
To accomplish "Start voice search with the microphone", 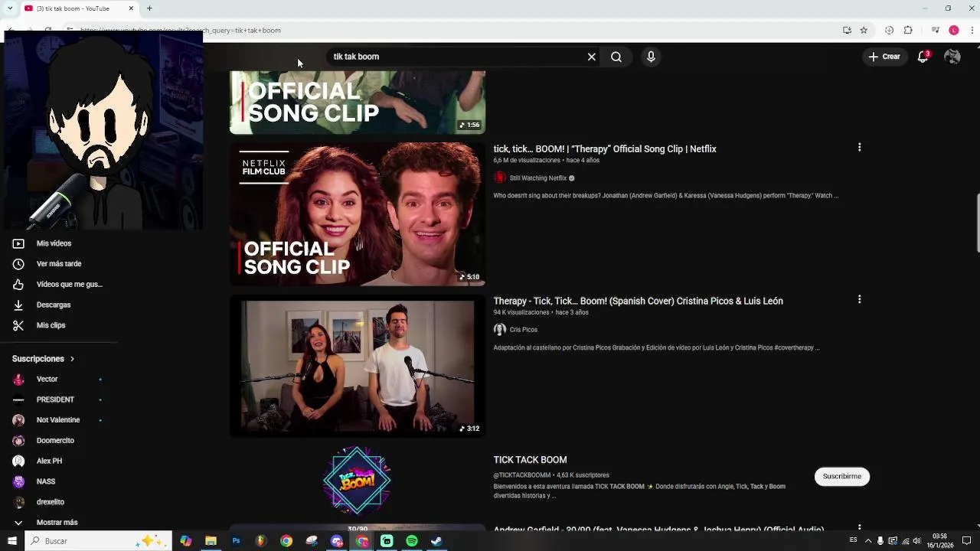I will point(651,57).
